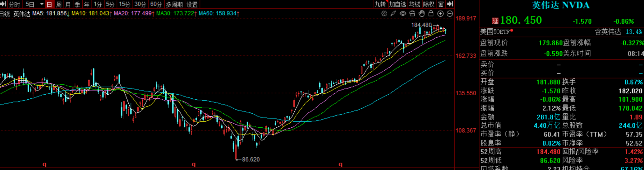Toggle the 均线 moving average button
This screenshot has width=644, height=170.
pos(414,4)
